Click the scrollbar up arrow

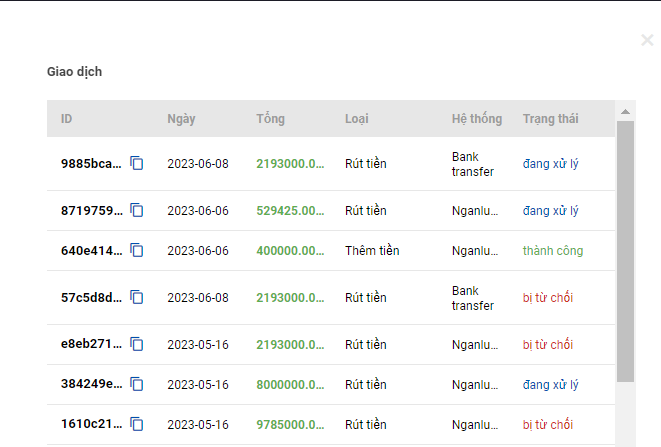[x=625, y=111]
